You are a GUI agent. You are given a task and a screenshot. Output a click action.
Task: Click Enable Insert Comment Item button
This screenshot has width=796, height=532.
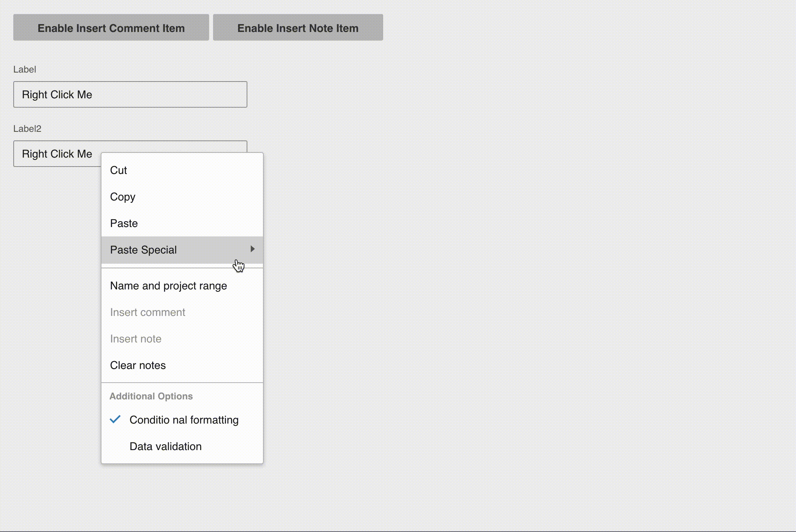click(x=111, y=28)
